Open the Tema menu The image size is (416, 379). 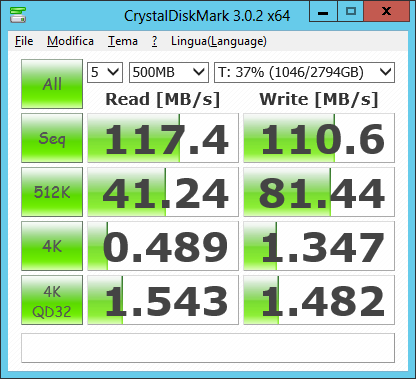click(123, 41)
